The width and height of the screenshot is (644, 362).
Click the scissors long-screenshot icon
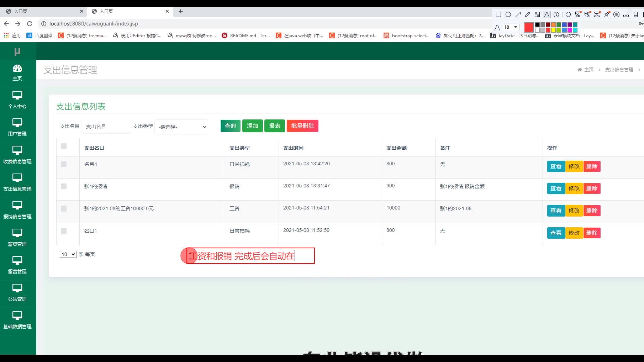pos(578,14)
